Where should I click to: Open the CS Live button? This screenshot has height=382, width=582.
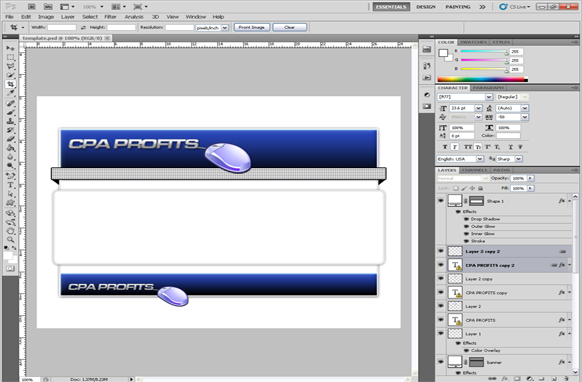click(x=515, y=7)
